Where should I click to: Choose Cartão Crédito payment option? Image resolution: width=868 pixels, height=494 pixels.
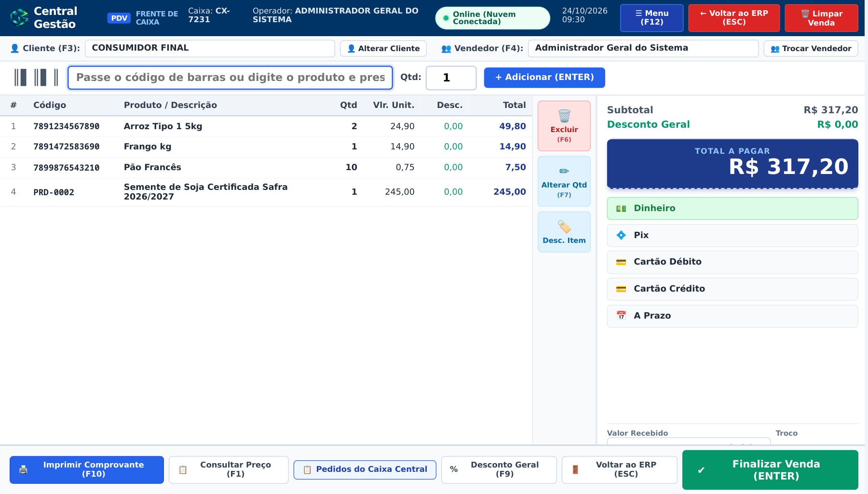[x=732, y=289]
